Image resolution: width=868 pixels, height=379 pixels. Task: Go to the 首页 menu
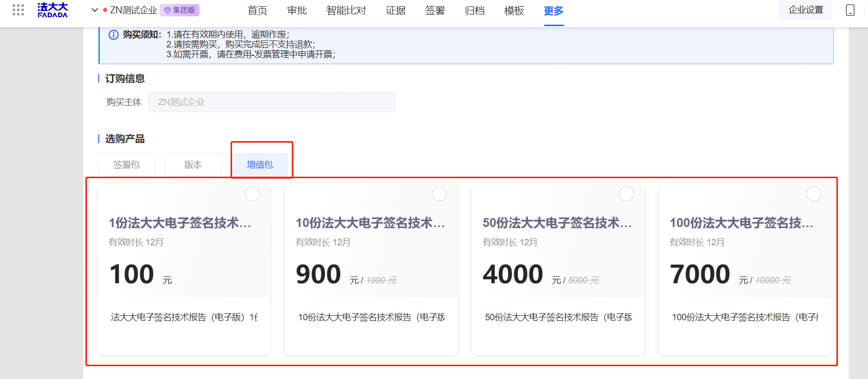257,10
